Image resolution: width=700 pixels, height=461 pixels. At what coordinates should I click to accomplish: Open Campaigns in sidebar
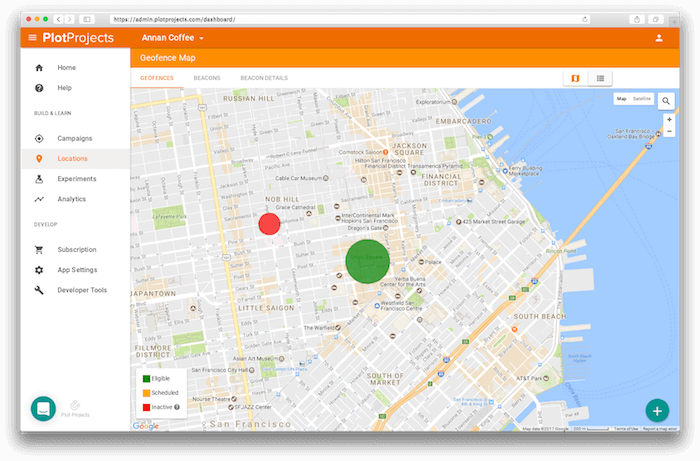pyautogui.click(x=75, y=138)
